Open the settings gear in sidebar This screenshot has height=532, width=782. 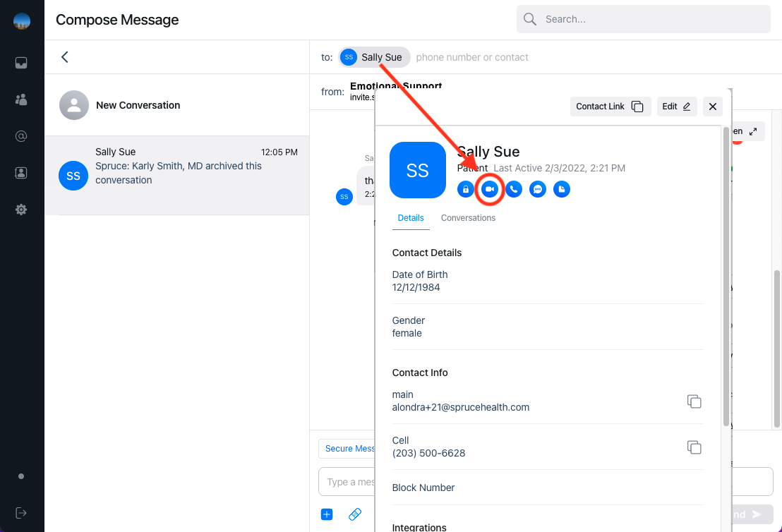(x=21, y=210)
